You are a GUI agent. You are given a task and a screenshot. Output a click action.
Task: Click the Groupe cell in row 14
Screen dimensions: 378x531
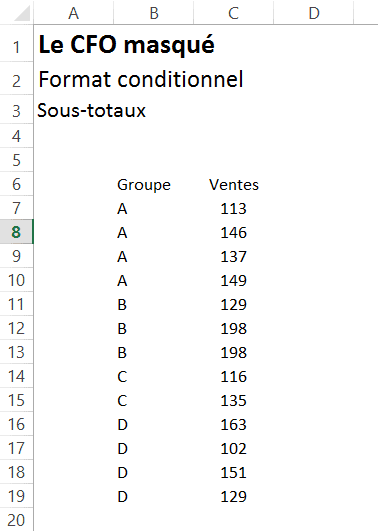[154, 376]
